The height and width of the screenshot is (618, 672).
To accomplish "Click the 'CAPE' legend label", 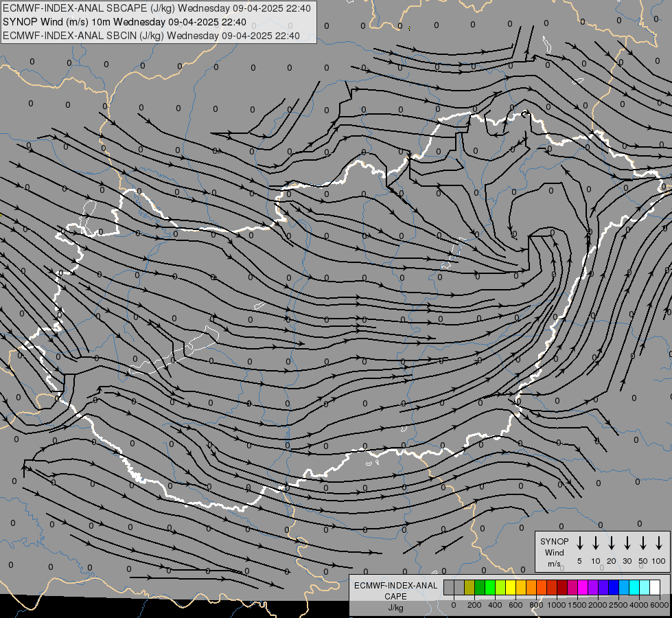I will (395, 597).
